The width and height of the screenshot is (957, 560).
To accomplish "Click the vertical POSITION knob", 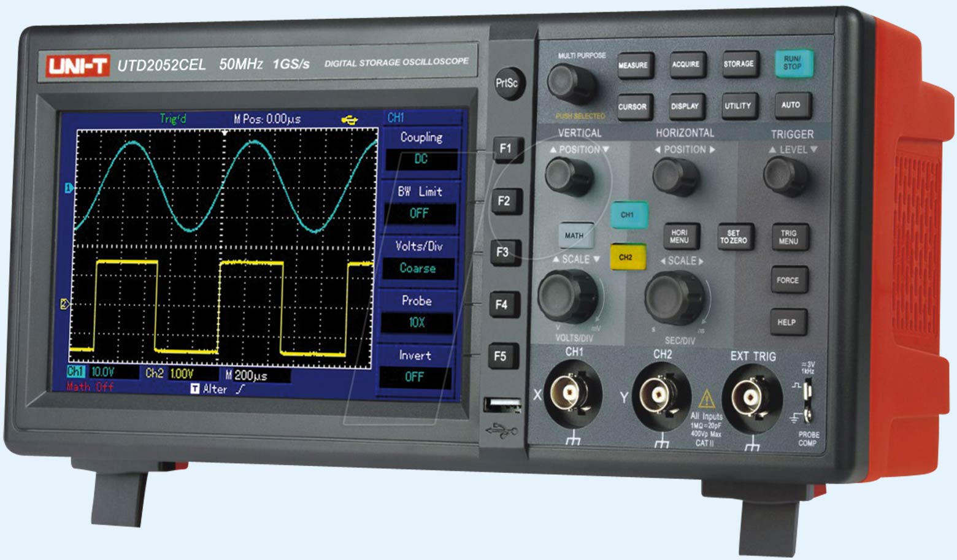I will coord(569,175).
